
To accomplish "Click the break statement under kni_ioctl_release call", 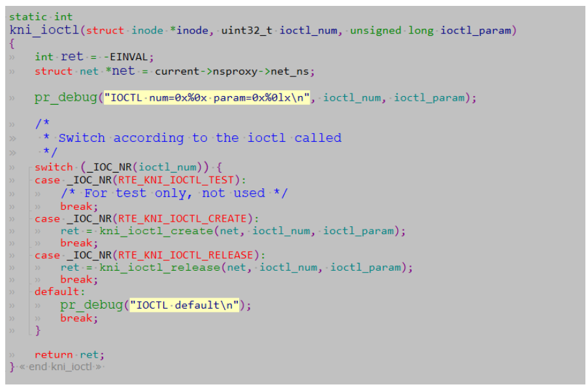I will click(79, 280).
